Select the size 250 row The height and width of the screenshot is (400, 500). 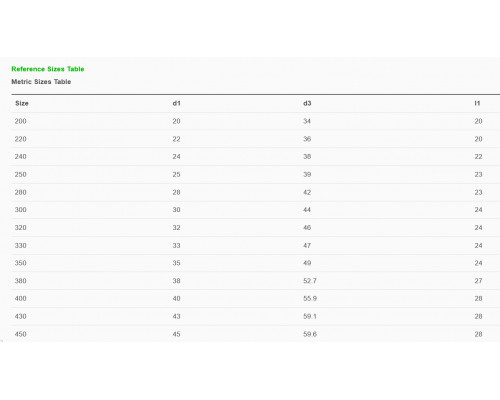(x=256, y=175)
